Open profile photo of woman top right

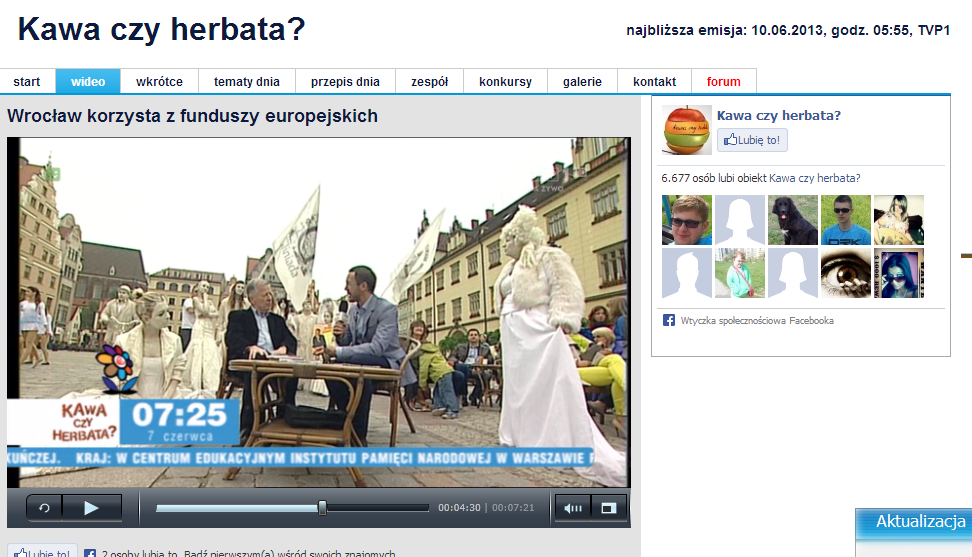click(x=899, y=220)
